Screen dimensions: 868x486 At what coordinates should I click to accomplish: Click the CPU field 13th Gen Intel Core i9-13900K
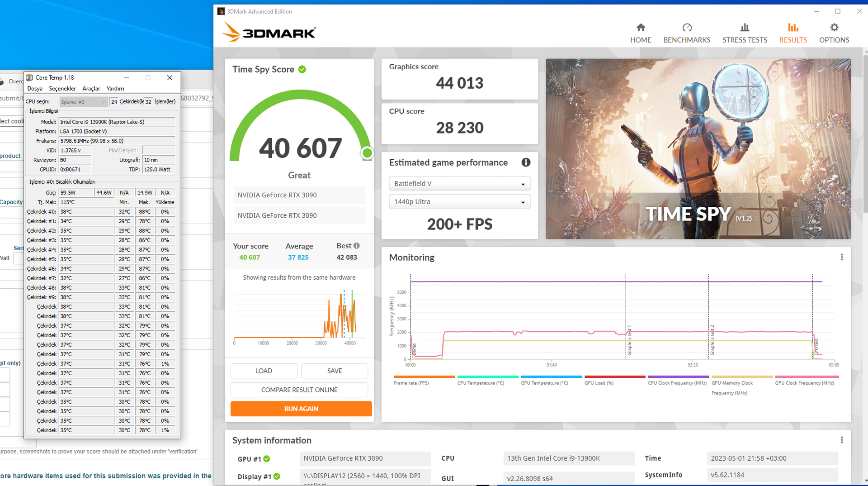coord(569,458)
